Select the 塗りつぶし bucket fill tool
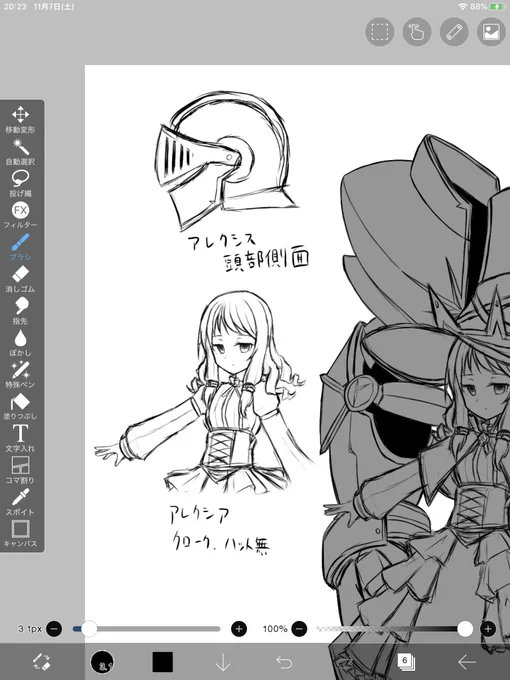510x680 pixels. [20, 406]
